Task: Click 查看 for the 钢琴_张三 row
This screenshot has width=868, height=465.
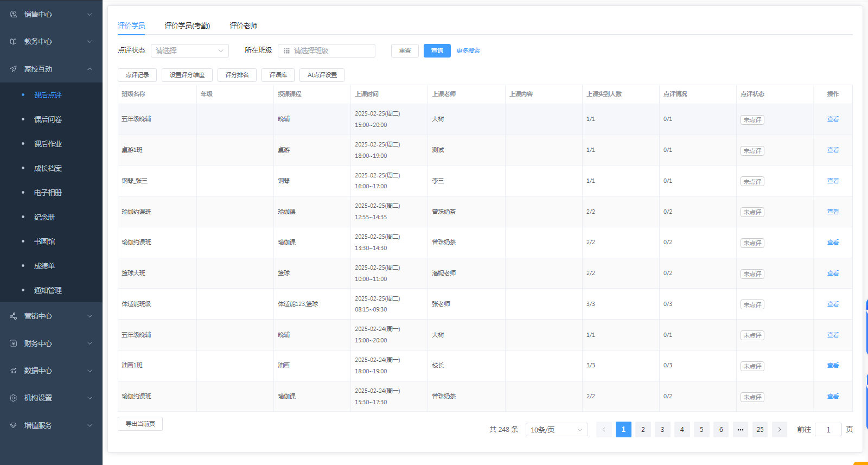Action: (833, 181)
